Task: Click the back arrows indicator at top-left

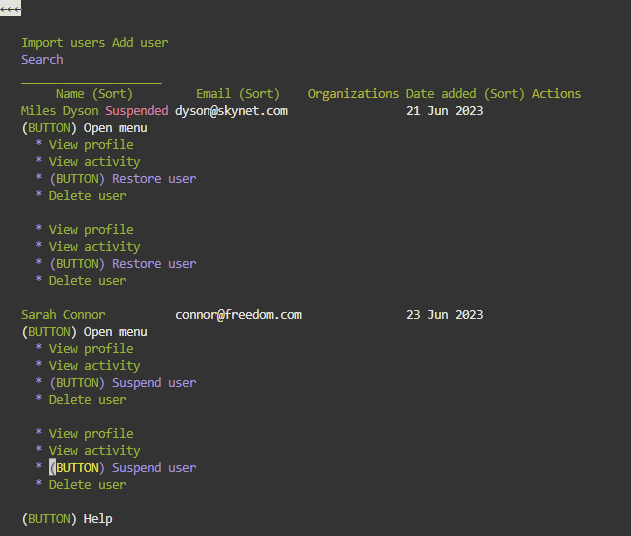Action: 10,8
